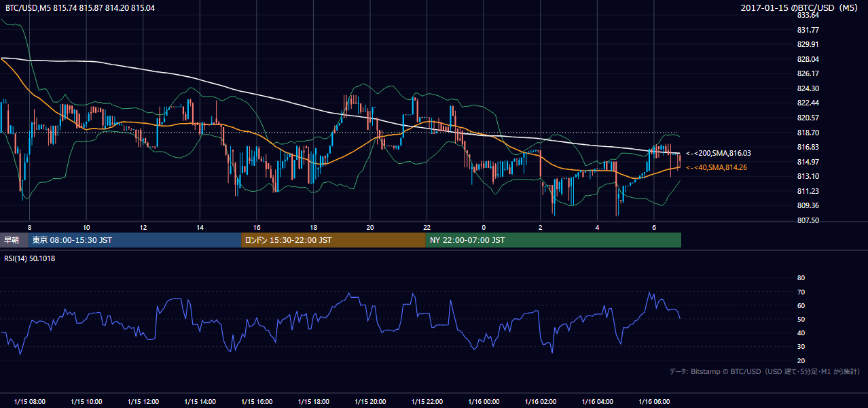Click the 1/16 06:00 time label
This screenshot has height=408, width=868.
point(654,401)
